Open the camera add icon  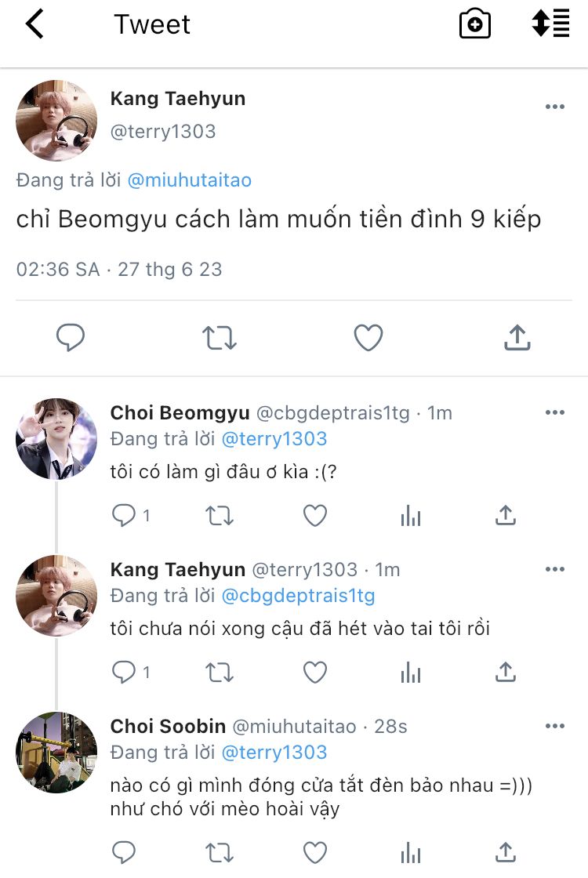click(x=474, y=24)
